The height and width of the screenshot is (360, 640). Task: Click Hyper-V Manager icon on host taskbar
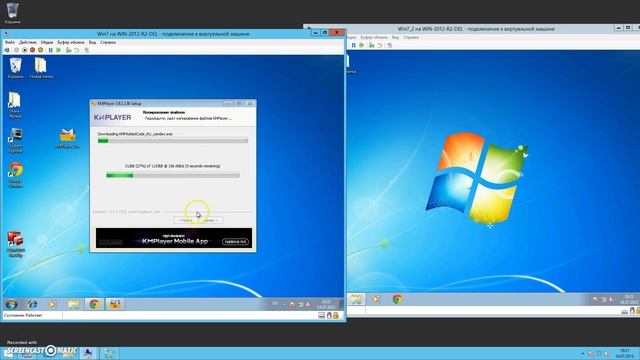[x=88, y=353]
